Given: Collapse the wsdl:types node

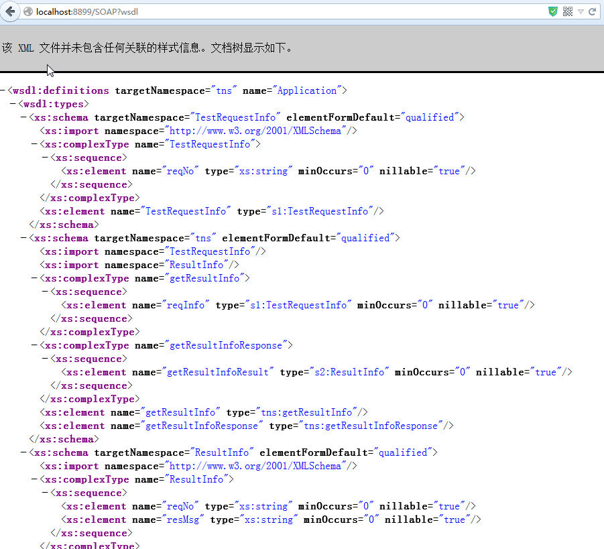Looking at the screenshot, I should (13, 104).
